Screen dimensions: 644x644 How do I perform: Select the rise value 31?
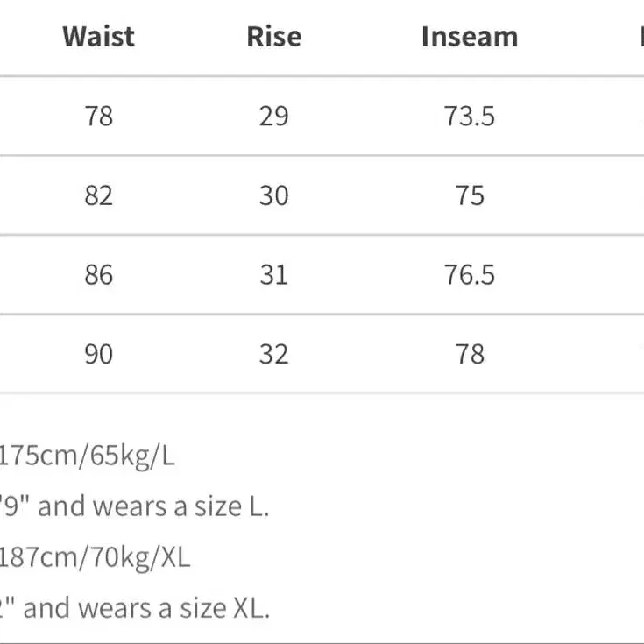[274, 275]
